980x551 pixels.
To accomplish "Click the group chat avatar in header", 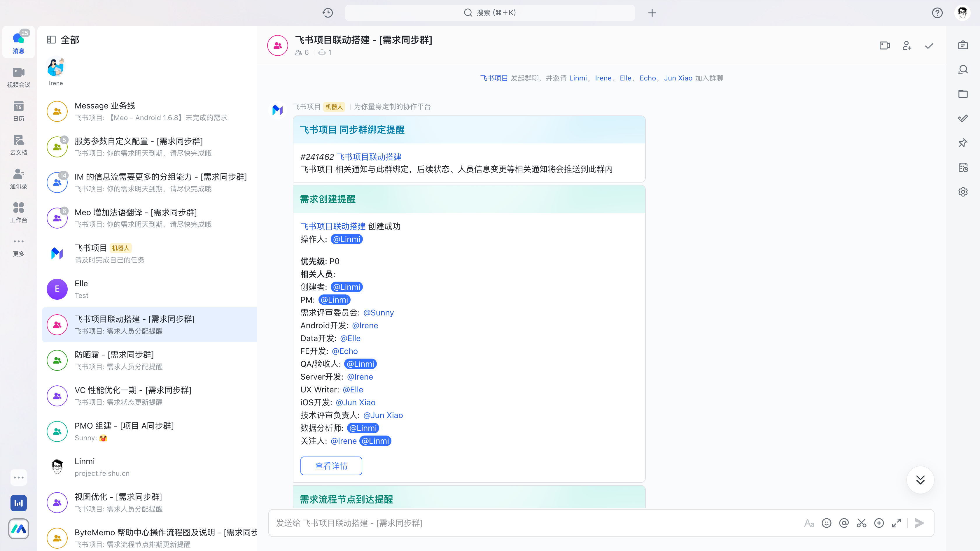I will (x=278, y=46).
